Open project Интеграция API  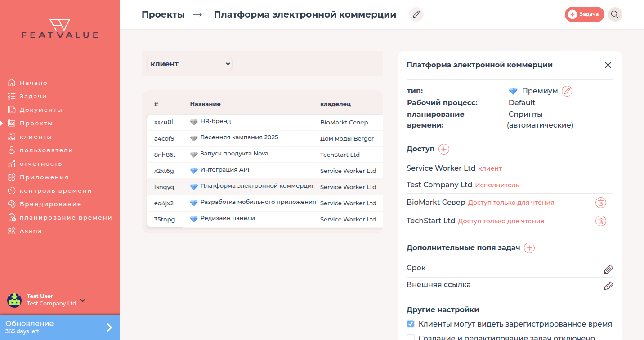[265, 171]
